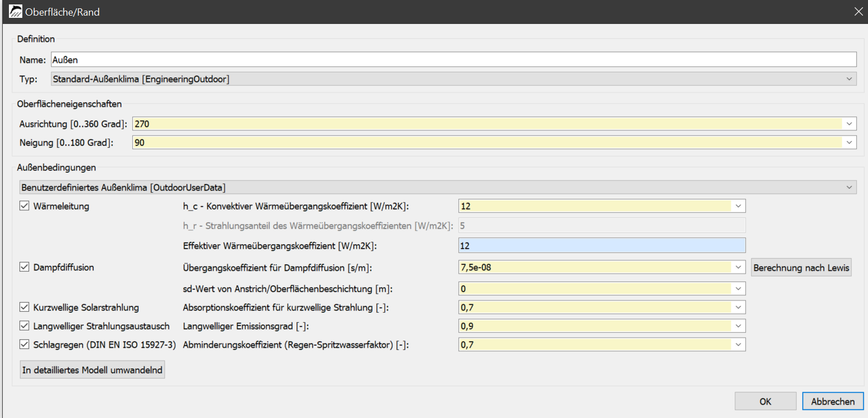The height and width of the screenshot is (418, 868).
Task: Expand sd-Wert von Anstrich dropdown arrow
Action: (x=739, y=289)
